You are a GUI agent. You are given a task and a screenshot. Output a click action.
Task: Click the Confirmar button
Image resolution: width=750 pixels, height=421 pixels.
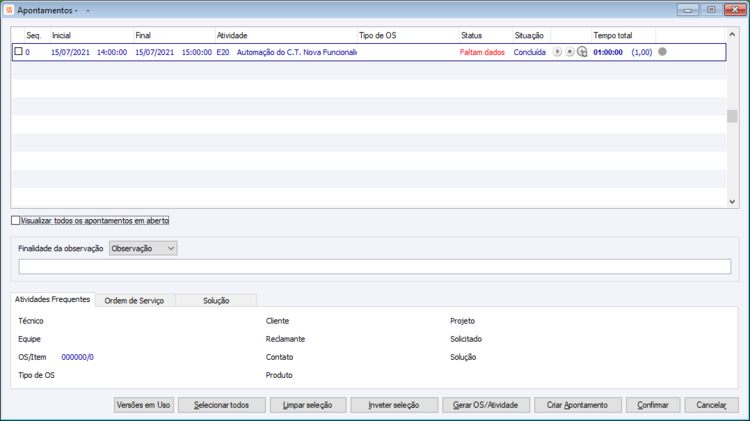tap(653, 405)
